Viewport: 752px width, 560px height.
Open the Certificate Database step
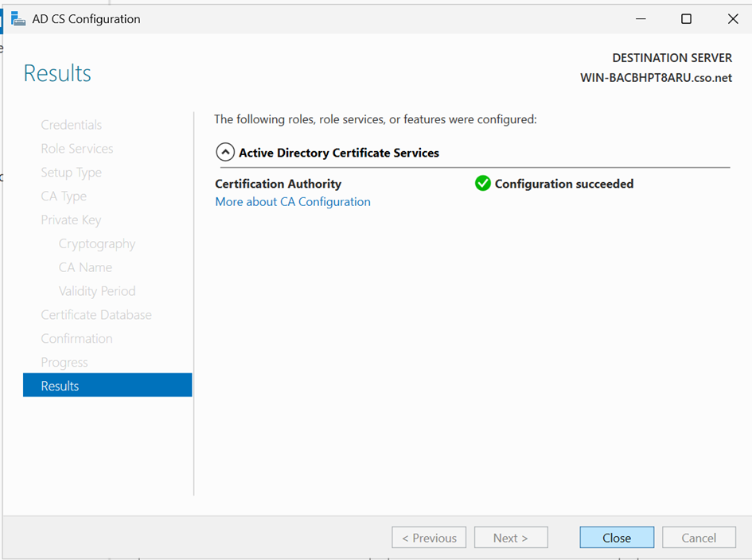(96, 315)
